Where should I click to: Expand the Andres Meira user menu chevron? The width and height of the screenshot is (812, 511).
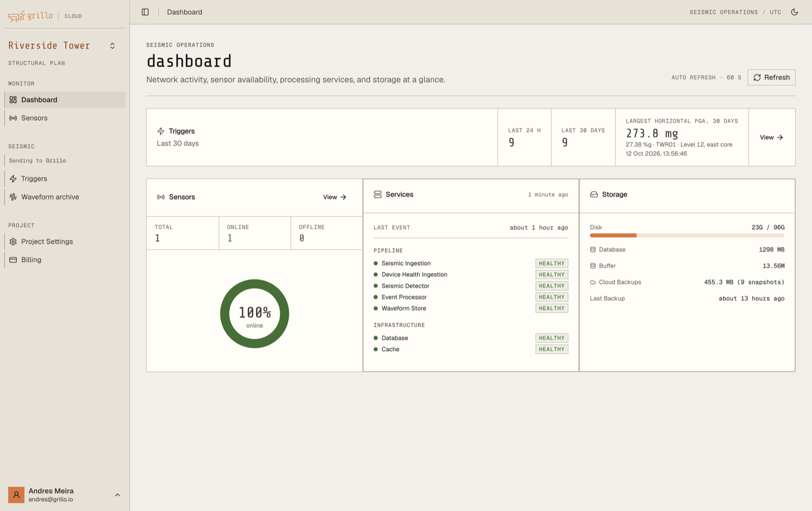[118, 495]
